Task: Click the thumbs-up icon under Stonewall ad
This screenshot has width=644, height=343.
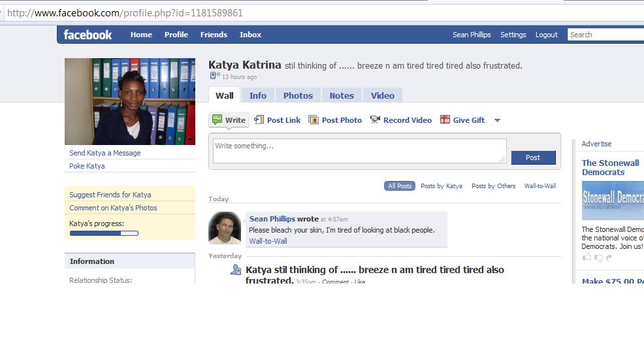Action: point(587,257)
